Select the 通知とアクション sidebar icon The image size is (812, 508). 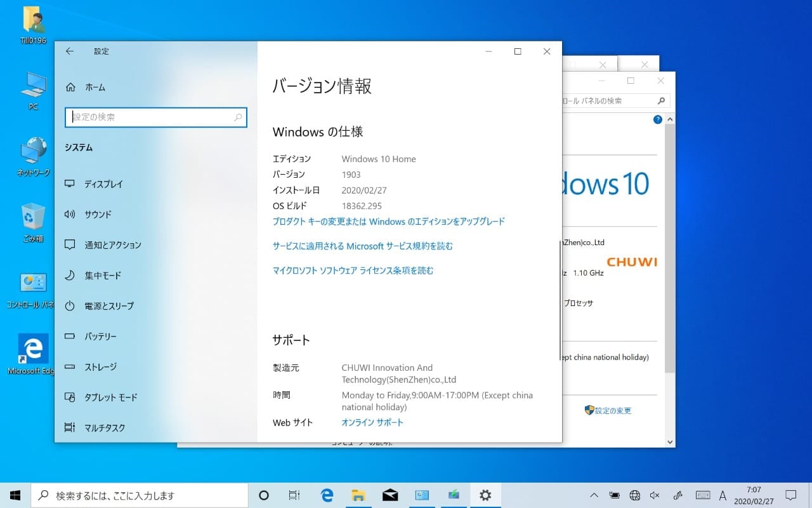70,245
